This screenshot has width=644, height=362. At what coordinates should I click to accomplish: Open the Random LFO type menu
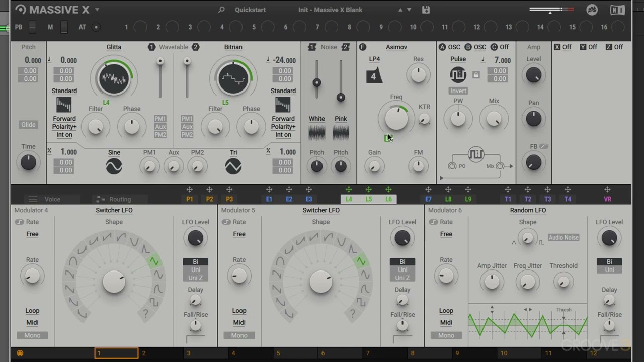point(528,210)
